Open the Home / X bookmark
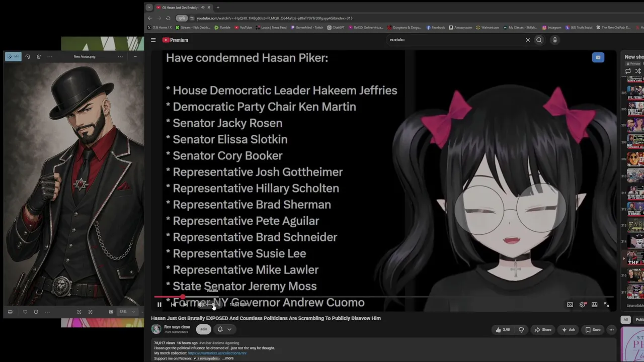This screenshot has width=644, height=362. [159, 28]
